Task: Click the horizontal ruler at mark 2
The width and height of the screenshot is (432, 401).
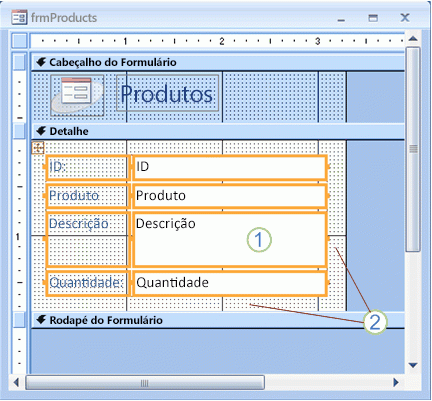Action: pos(222,41)
